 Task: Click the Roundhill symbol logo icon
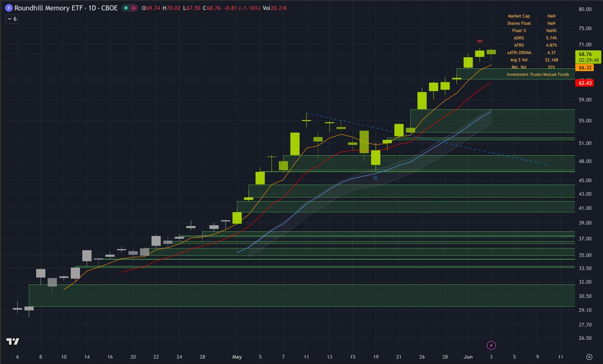point(9,8)
